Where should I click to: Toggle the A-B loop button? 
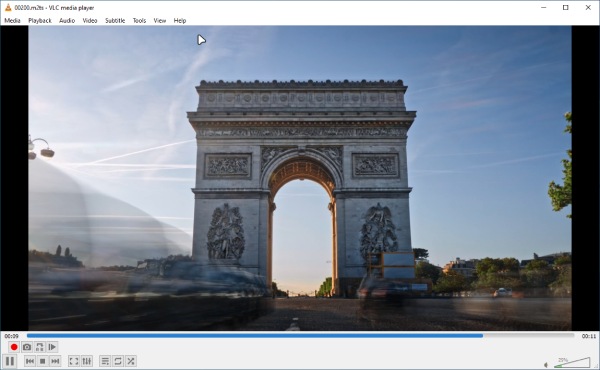point(40,347)
